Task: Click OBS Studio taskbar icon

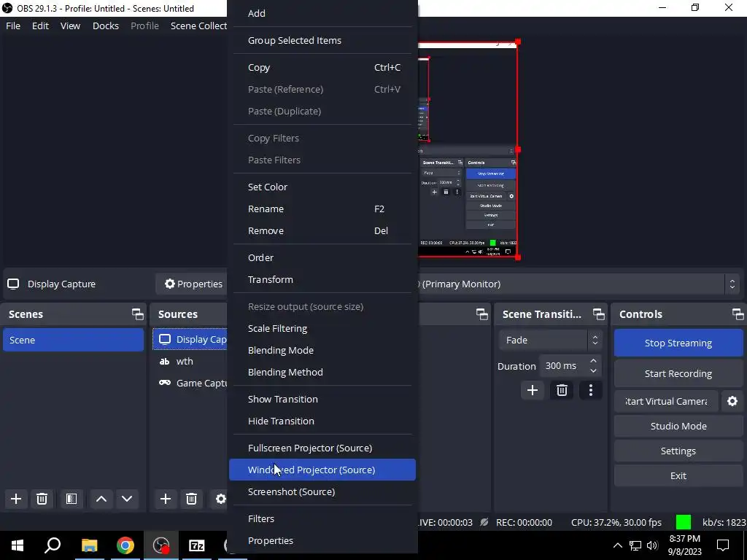Action: [161, 545]
